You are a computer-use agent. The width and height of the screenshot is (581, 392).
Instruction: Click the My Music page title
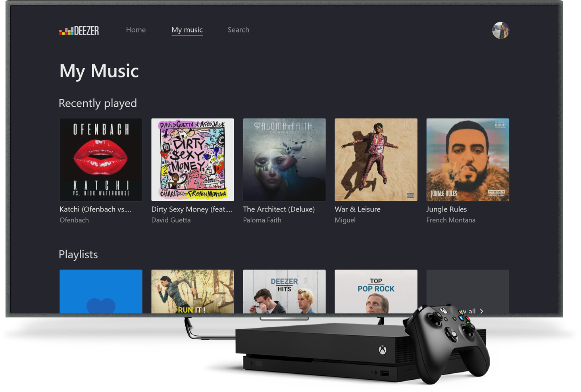tap(99, 71)
